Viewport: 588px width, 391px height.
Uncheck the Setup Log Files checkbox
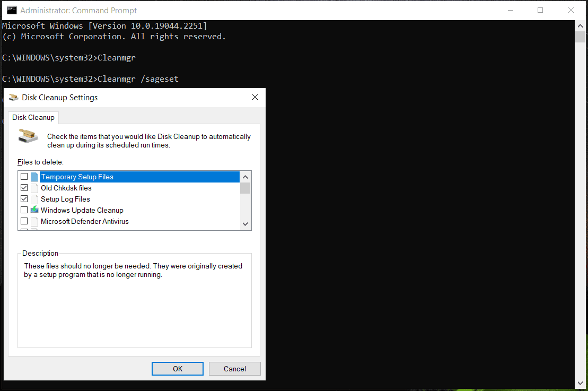click(24, 199)
